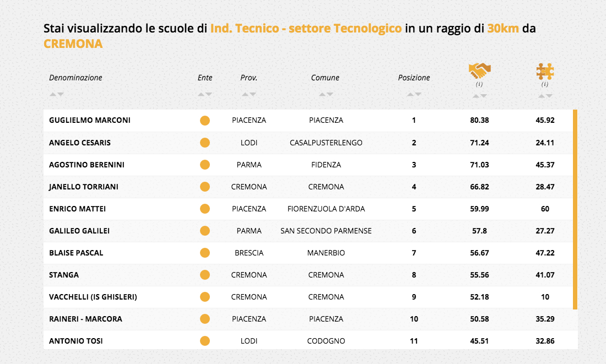Click the orange Ente dot for Antonio Tosi
Viewport: 606px width, 364px height.
pos(205,341)
